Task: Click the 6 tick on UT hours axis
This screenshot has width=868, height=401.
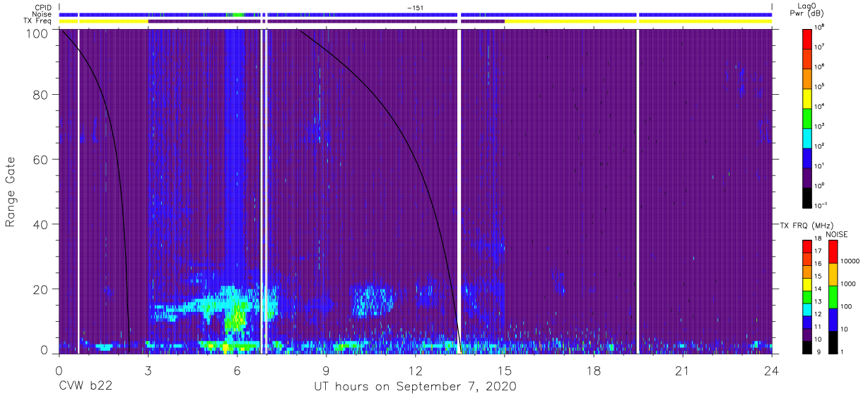Action: coord(237,370)
